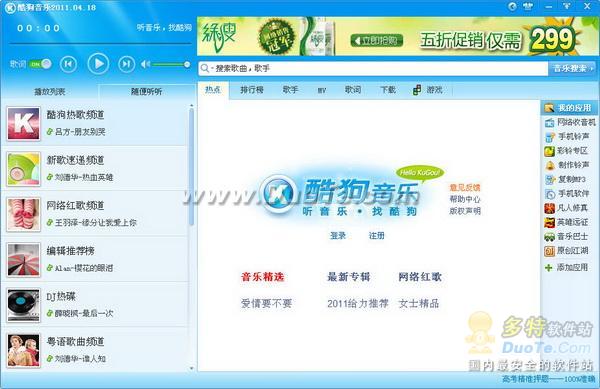The height and width of the screenshot is (389, 600).
Task: Select the 歌词 tab
Action: [x=353, y=90]
